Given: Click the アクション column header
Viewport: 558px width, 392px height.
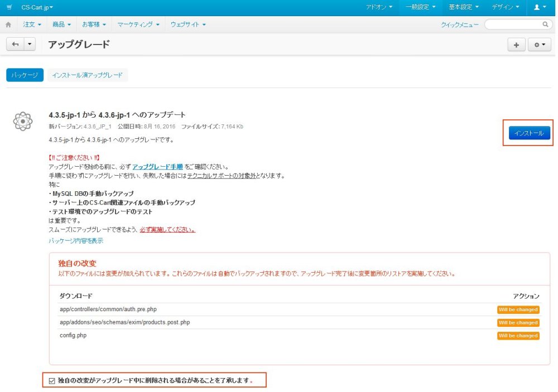Looking at the screenshot, I should (526, 296).
